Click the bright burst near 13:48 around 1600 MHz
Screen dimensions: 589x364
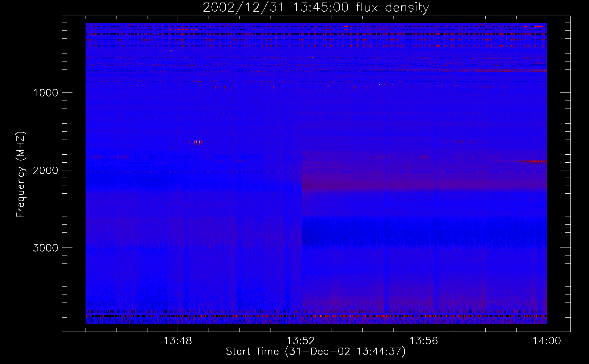[x=193, y=142]
